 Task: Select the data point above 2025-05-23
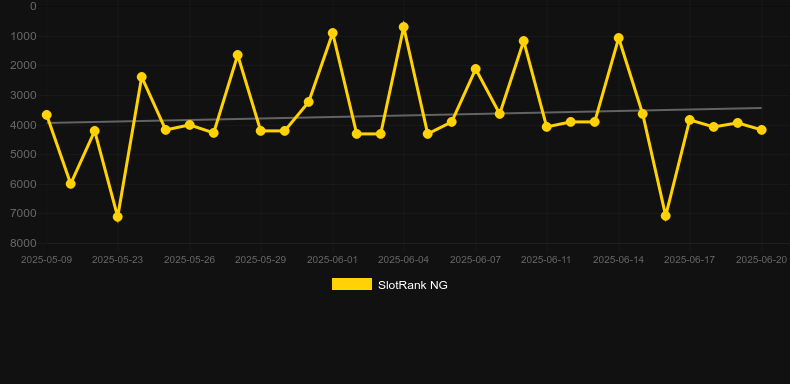(118, 217)
